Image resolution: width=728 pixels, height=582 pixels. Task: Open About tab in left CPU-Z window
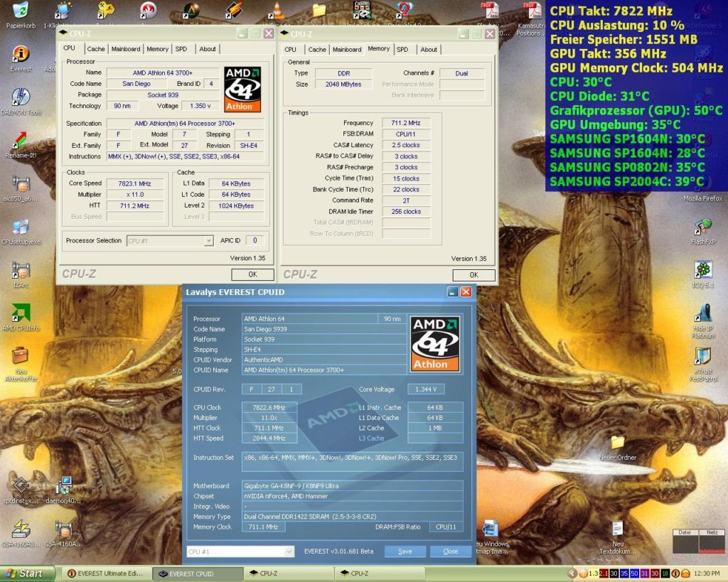click(x=208, y=49)
